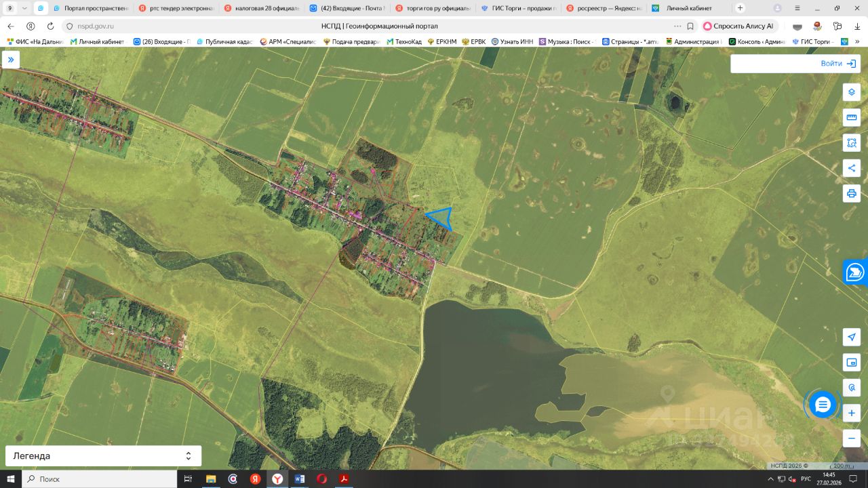Open a new browser tab
This screenshot has height=488, width=868.
click(740, 8)
